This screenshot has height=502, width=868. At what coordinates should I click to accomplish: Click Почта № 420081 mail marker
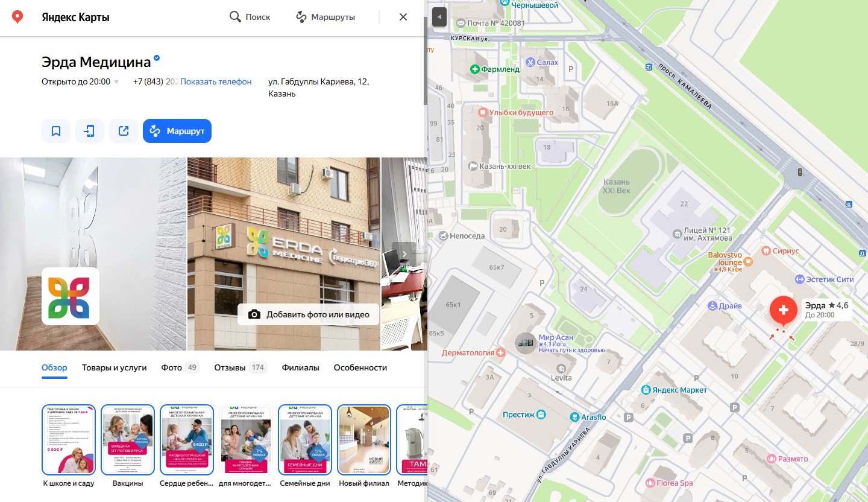[x=461, y=24]
